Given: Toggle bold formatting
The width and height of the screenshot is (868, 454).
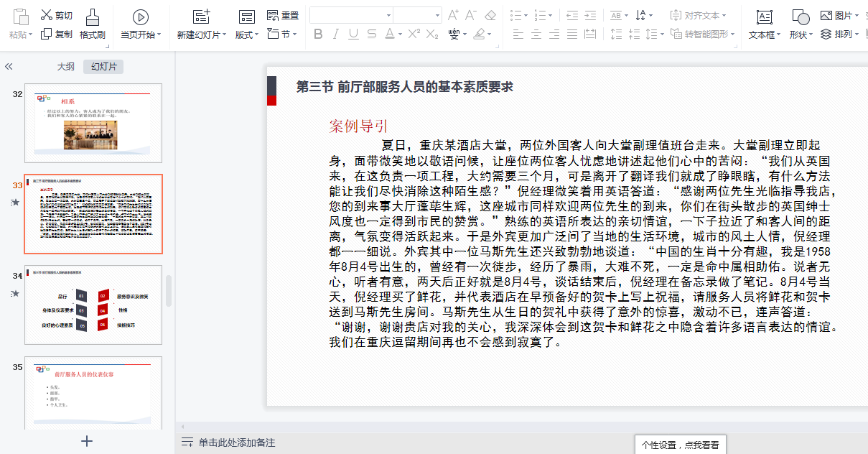Looking at the screenshot, I should click(x=318, y=34).
